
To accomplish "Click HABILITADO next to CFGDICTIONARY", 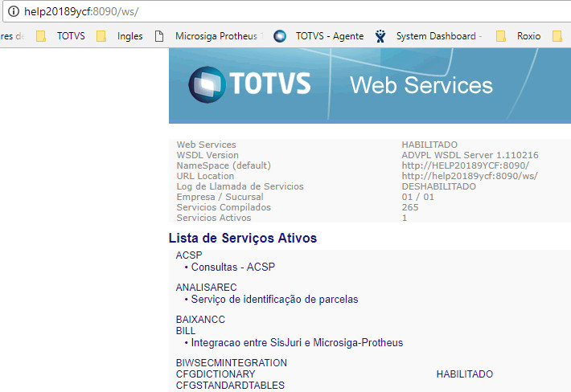I will [x=465, y=374].
